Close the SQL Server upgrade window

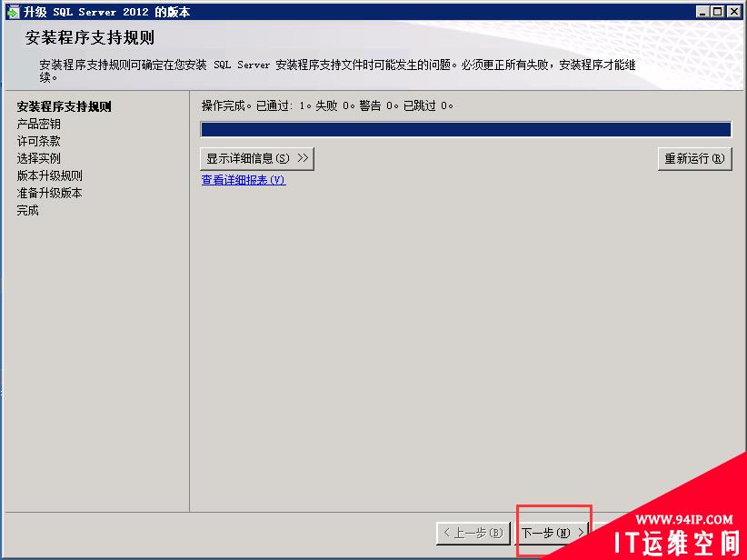pos(733,12)
